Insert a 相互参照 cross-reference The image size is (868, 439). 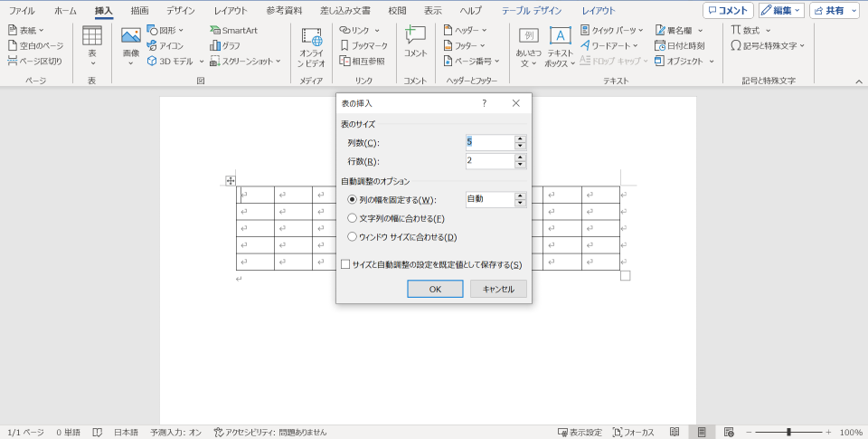pos(362,61)
